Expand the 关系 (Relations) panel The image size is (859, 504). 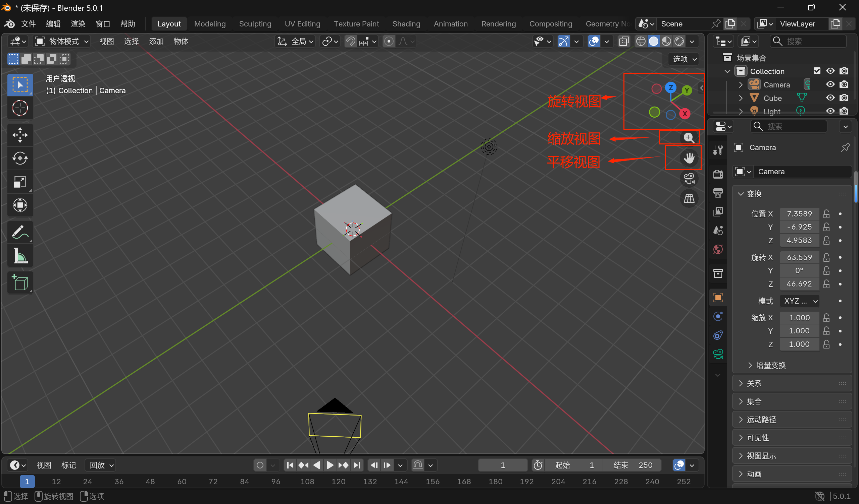pyautogui.click(x=754, y=383)
